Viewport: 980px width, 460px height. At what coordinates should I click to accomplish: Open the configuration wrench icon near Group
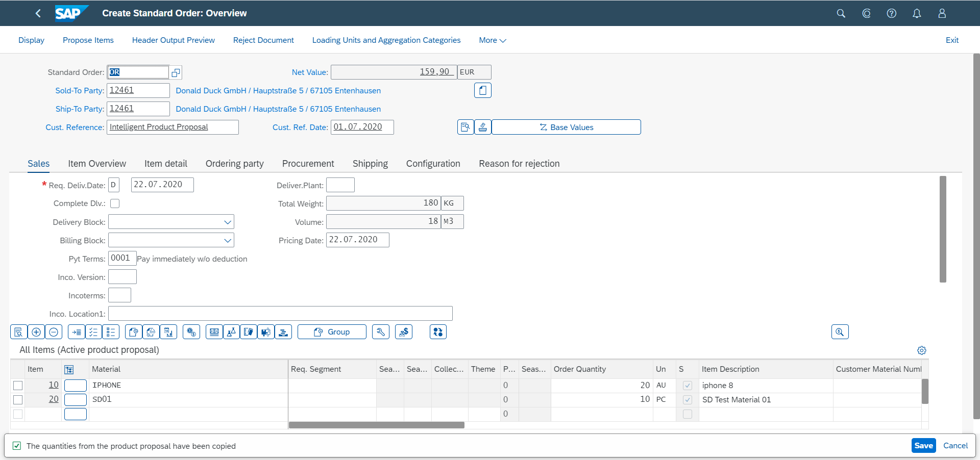[380, 331]
